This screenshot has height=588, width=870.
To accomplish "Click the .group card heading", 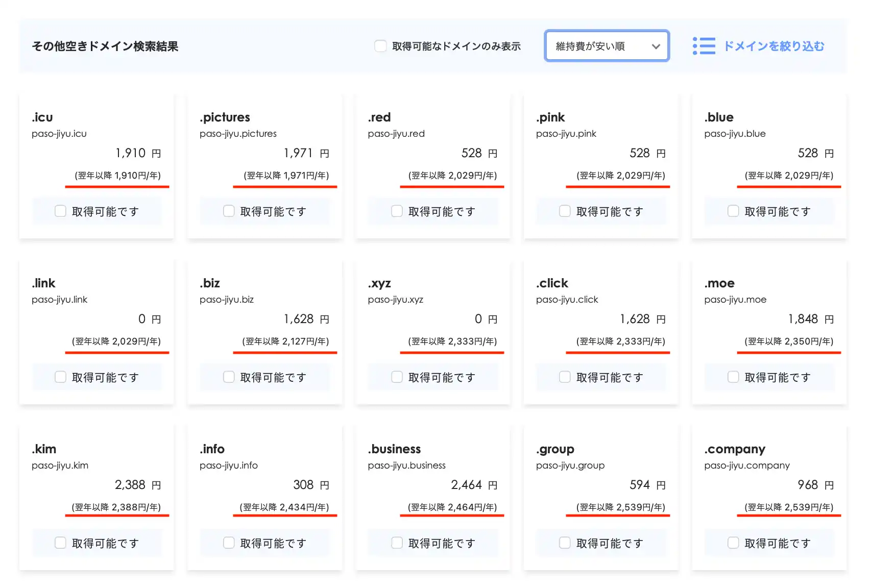I will click(555, 449).
